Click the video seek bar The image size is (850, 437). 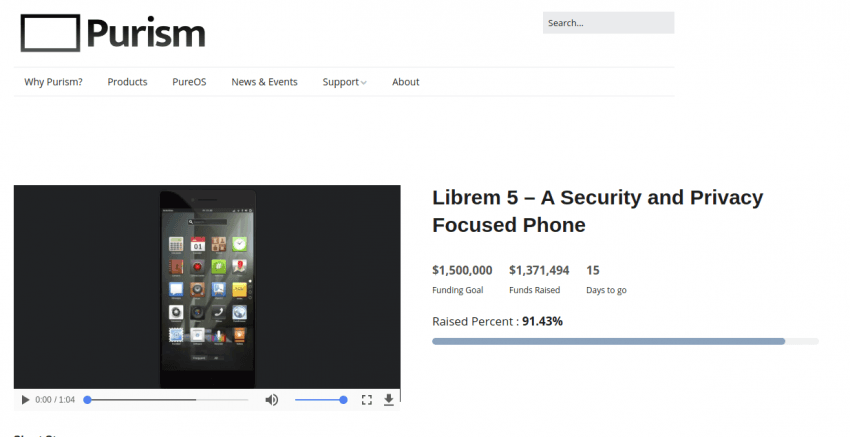[166, 400]
